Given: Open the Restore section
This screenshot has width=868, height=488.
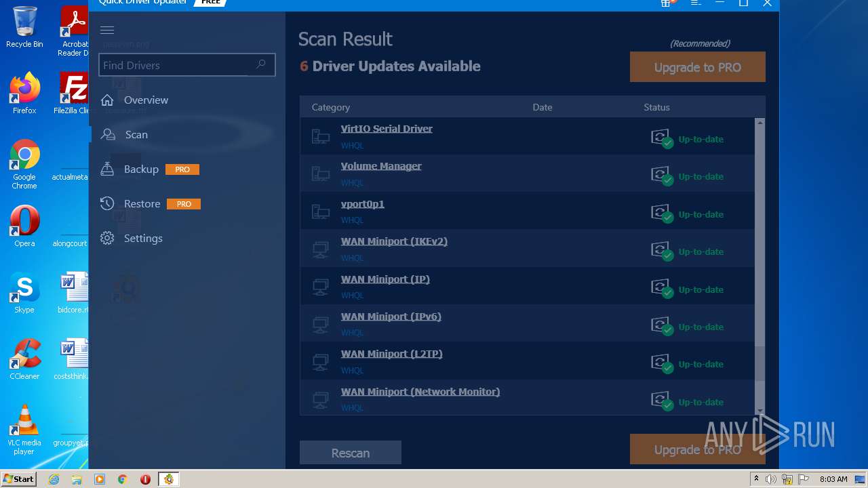Looking at the screenshot, I should tap(142, 203).
